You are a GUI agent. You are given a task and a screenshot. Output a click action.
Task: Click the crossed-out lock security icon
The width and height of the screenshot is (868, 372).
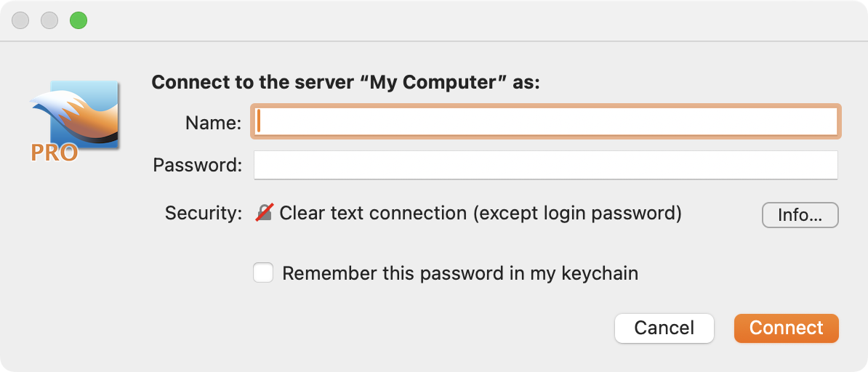pos(264,213)
